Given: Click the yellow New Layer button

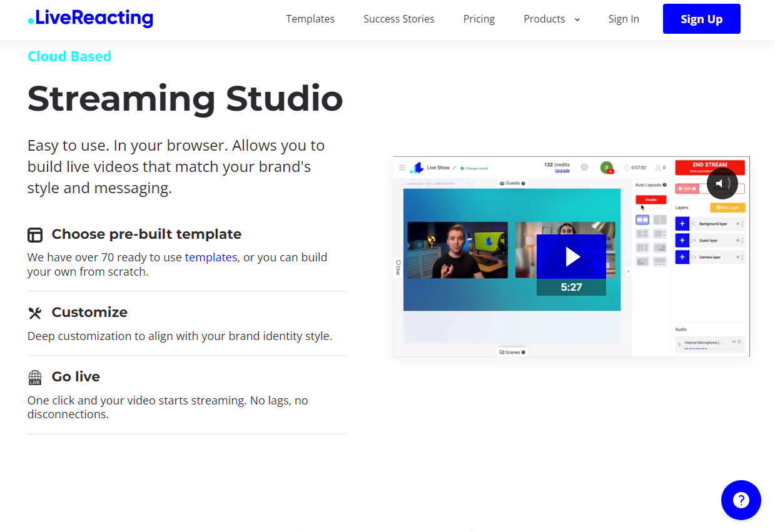Looking at the screenshot, I should (727, 208).
